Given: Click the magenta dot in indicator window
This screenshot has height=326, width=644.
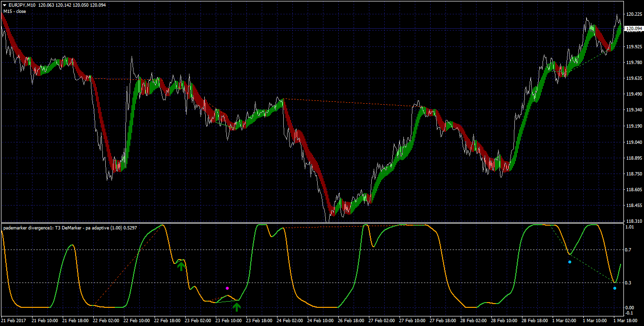Looking at the screenshot, I should click(227, 288).
